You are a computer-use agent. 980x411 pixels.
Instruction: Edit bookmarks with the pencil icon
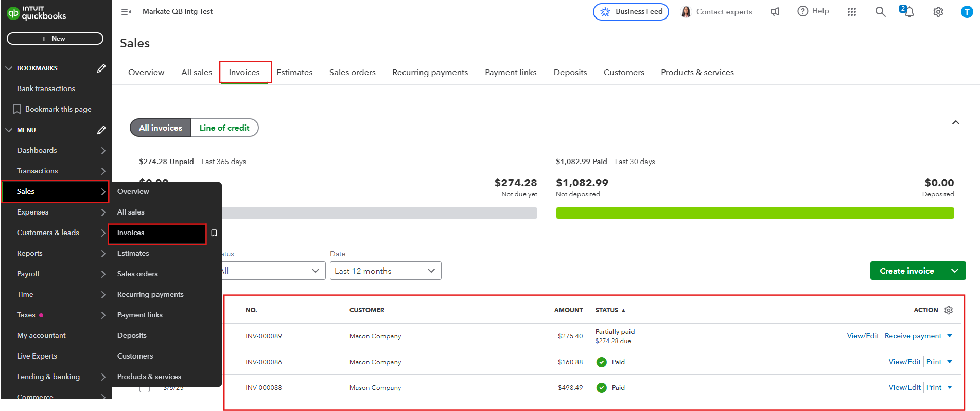pos(101,68)
